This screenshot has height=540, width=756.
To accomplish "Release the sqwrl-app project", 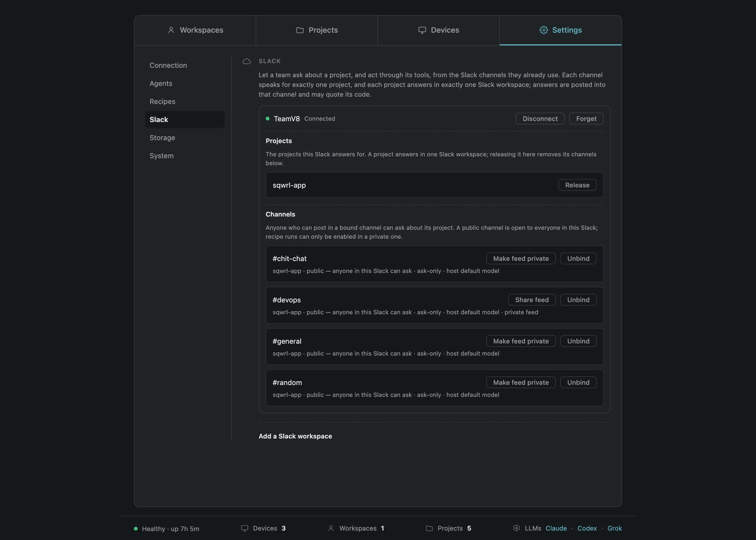I will click(577, 185).
